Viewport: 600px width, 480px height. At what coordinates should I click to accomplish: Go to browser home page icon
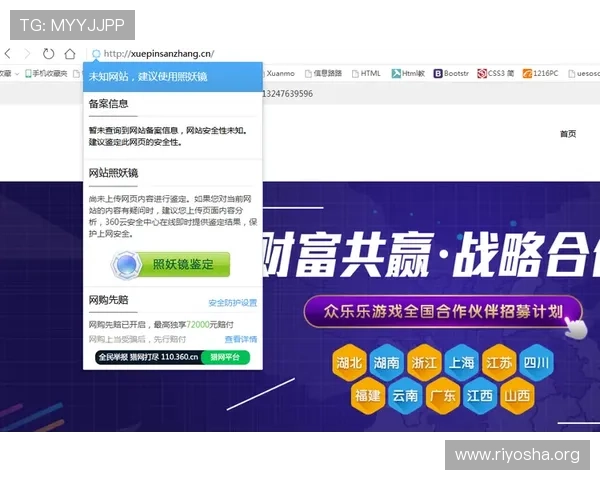(70, 54)
